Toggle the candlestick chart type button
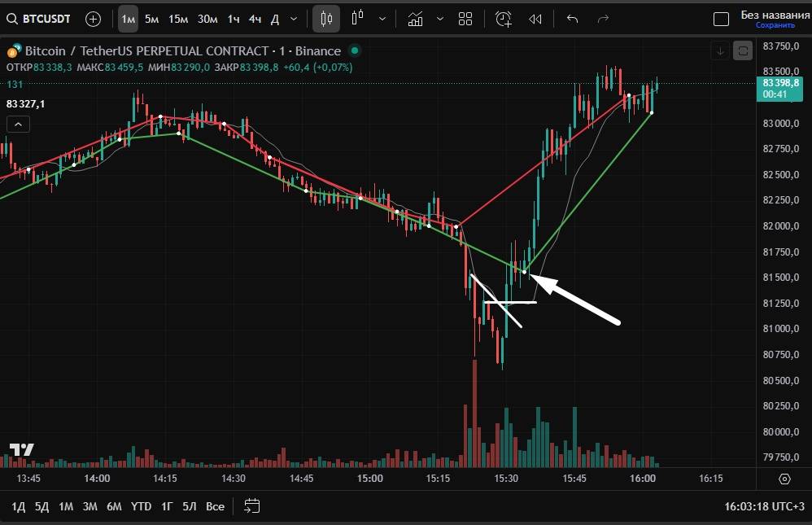Screen dimensions: 812x525 pyautogui.click(x=326, y=18)
